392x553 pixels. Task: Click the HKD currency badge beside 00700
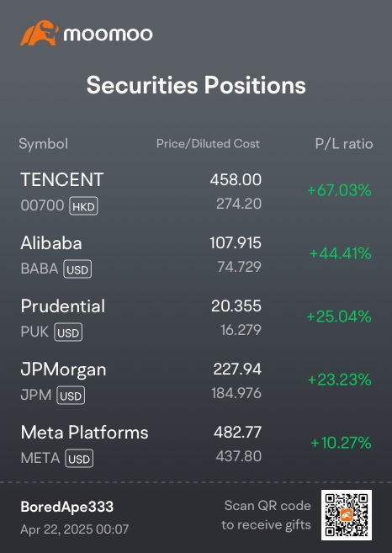pyautogui.click(x=83, y=206)
